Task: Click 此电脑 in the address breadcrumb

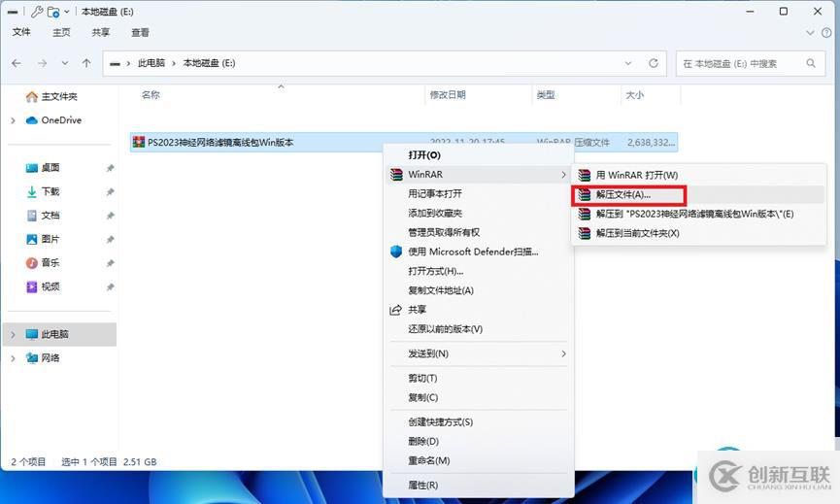Action: [x=151, y=63]
